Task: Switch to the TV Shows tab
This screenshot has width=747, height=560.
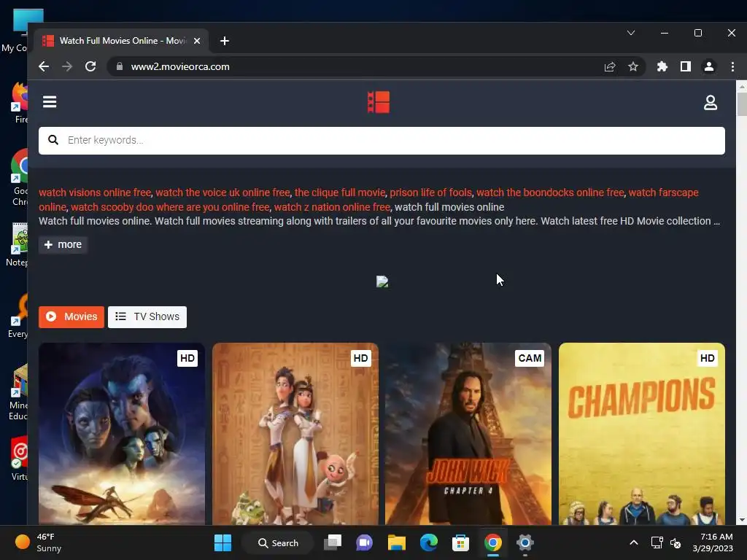Action: (x=147, y=316)
